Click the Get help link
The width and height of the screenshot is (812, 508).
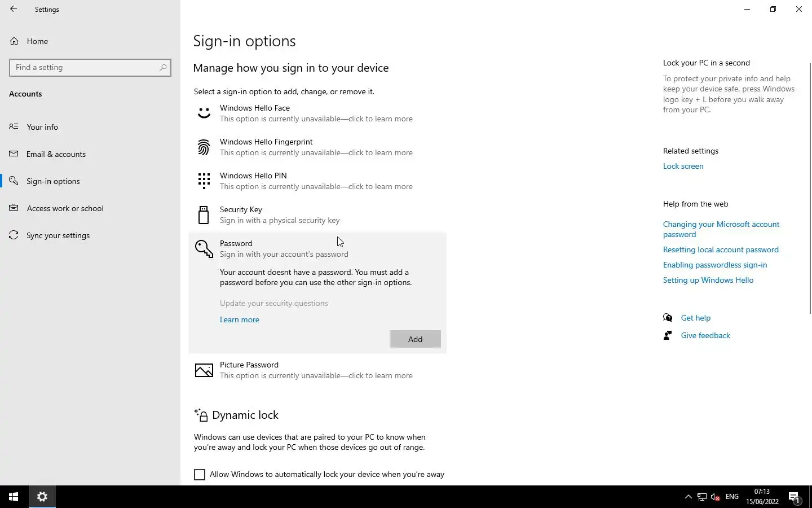pyautogui.click(x=696, y=318)
